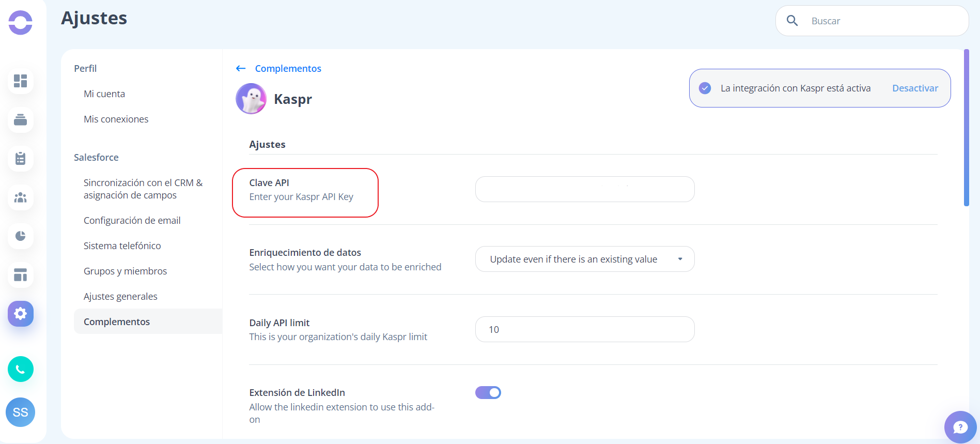
Task: Open the stacked layers sidebar icon
Action: (x=21, y=120)
